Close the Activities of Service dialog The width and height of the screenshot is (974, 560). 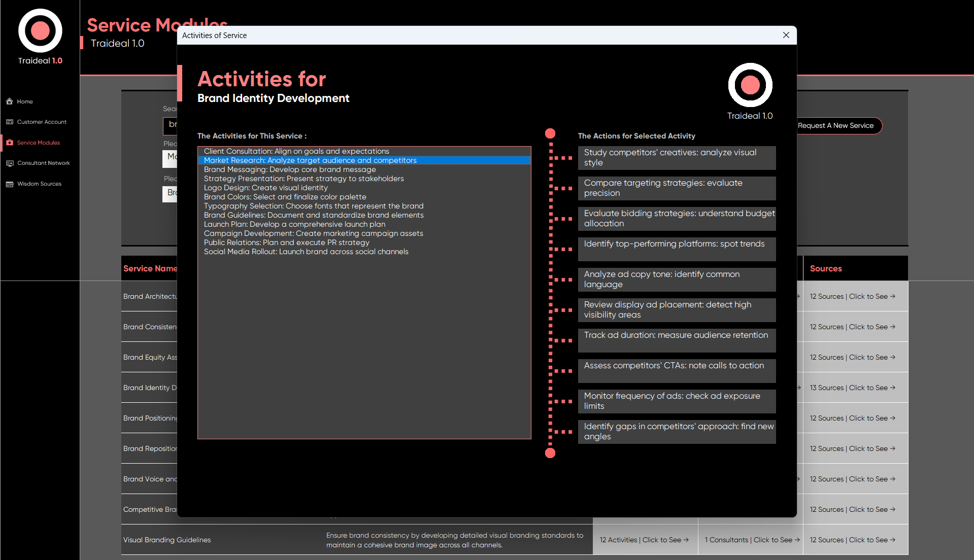point(786,35)
